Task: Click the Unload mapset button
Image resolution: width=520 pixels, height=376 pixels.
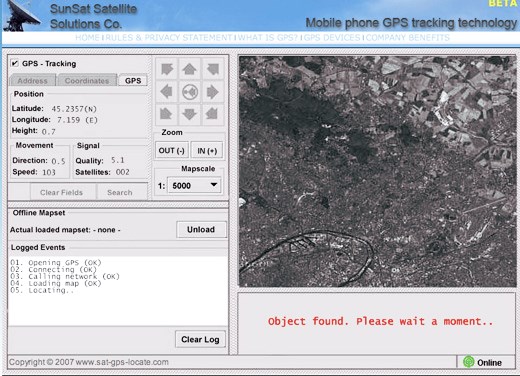Action: [201, 229]
